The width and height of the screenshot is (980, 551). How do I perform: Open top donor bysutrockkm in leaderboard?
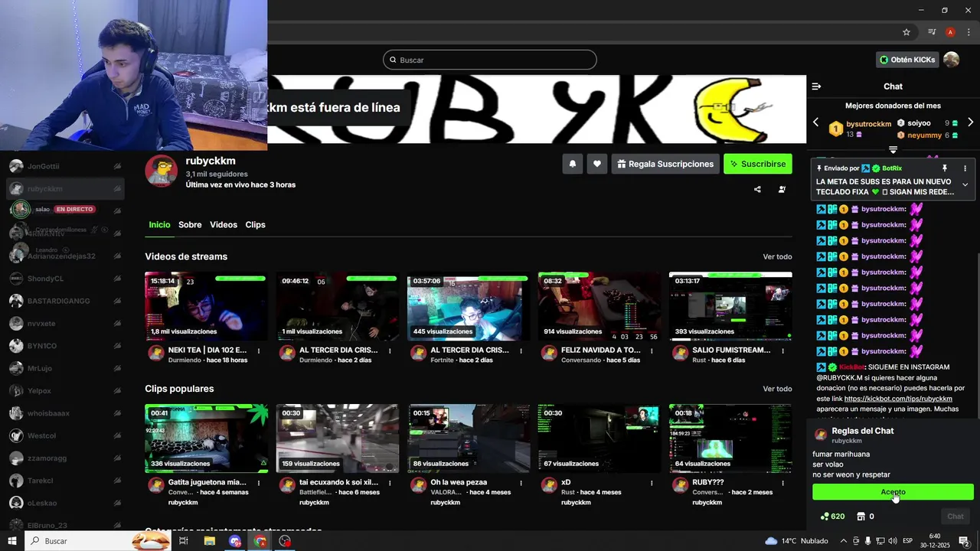coord(869,124)
